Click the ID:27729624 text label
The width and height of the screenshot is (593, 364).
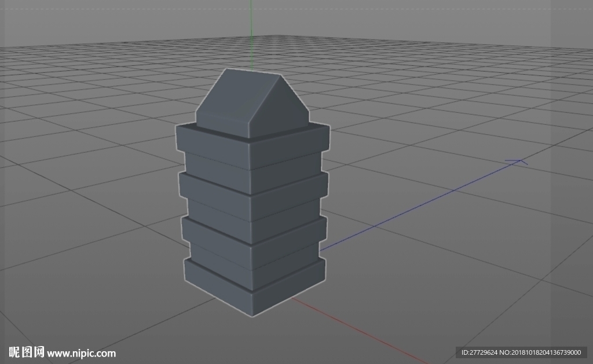(479, 352)
